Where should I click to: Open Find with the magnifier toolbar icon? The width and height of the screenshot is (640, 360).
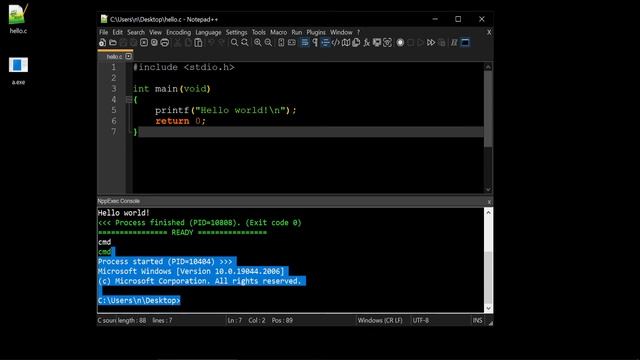tap(234, 42)
